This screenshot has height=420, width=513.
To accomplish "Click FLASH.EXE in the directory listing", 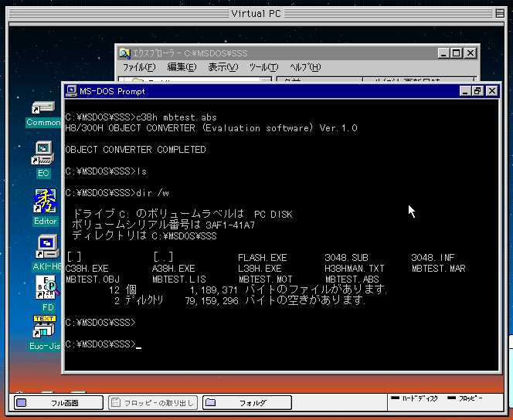I will pos(263,258).
